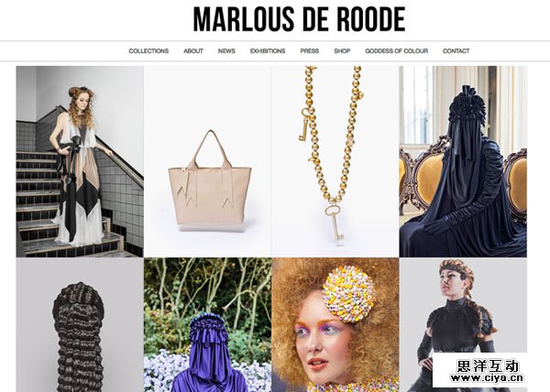Go to the About page

click(193, 51)
